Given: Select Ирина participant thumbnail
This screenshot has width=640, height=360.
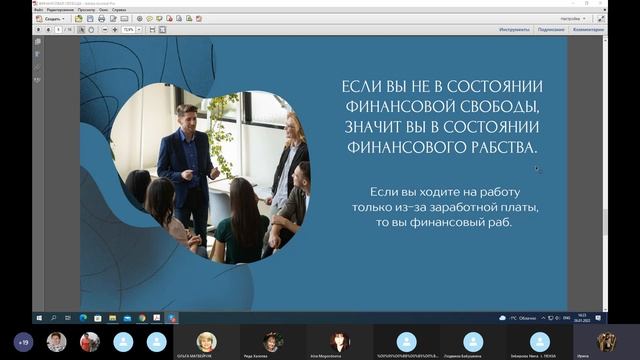Looking at the screenshot, I should pos(606,342).
